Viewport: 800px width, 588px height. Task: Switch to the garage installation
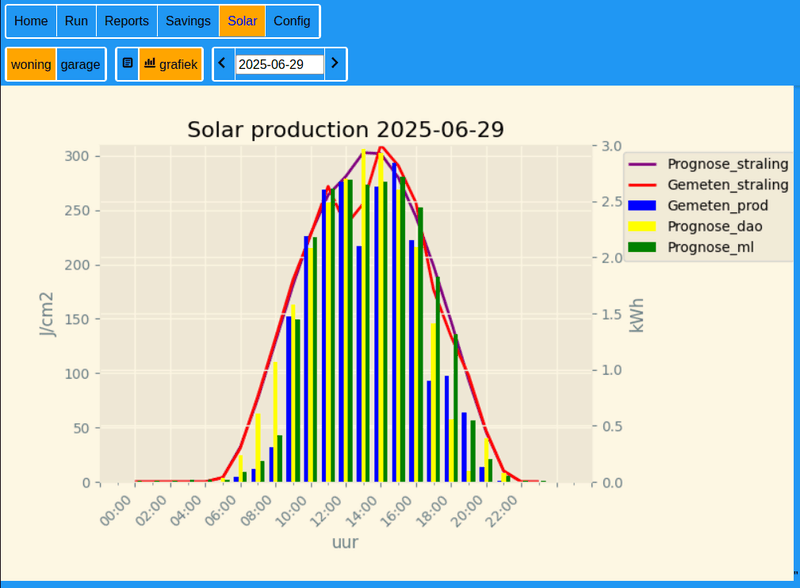(81, 64)
